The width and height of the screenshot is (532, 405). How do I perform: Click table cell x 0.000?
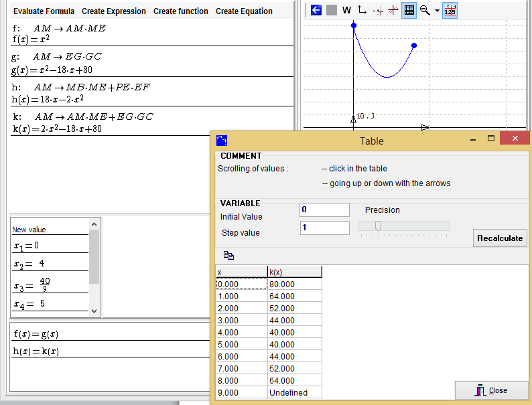[x=242, y=284]
